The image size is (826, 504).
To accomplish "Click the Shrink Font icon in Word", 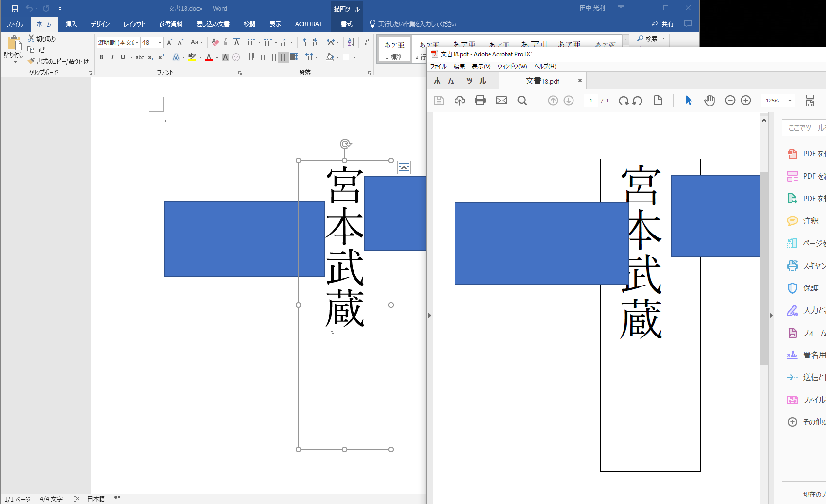I will tap(180, 42).
